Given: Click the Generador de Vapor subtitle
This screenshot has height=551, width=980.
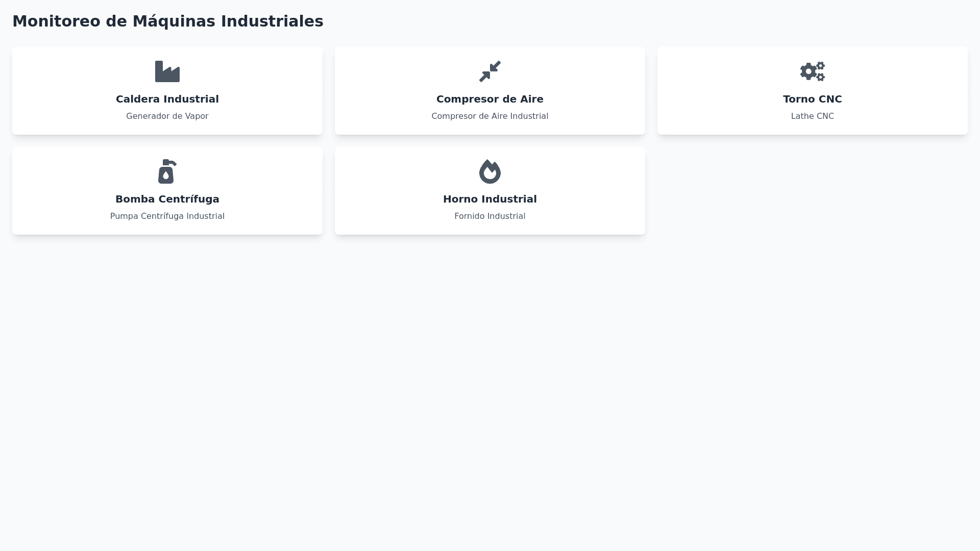Looking at the screenshot, I should point(167,116).
